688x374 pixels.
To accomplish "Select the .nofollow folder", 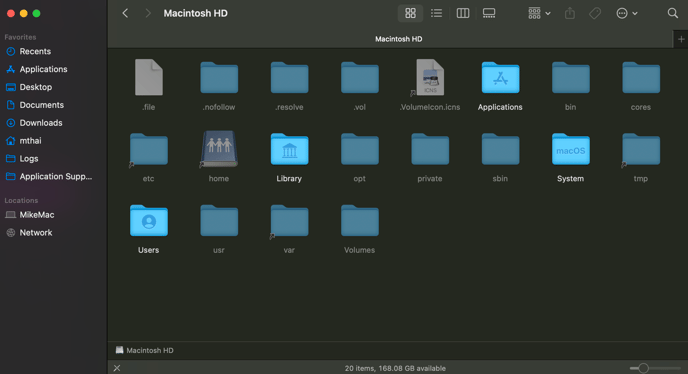I will pyautogui.click(x=219, y=78).
